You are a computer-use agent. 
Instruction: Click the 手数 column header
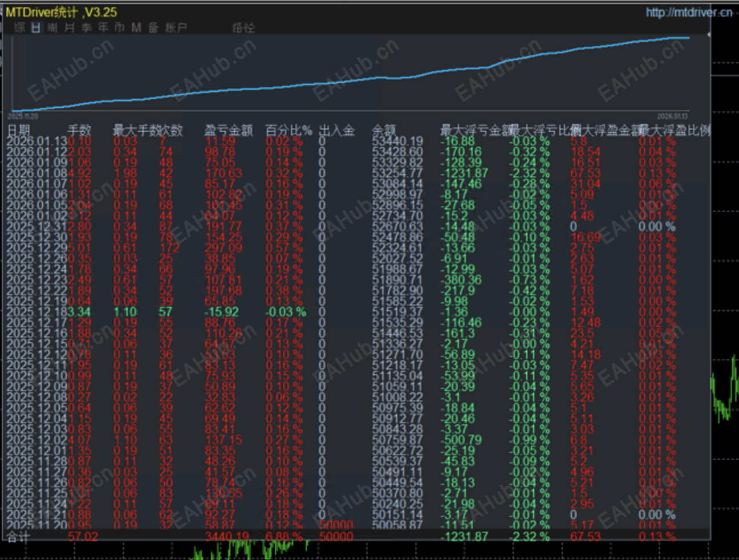(79, 131)
